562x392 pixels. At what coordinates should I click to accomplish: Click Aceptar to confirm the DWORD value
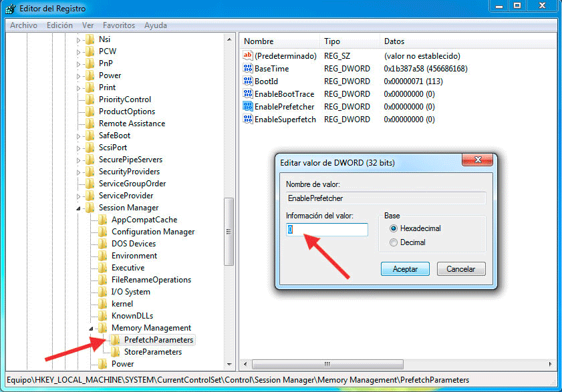[x=405, y=268]
